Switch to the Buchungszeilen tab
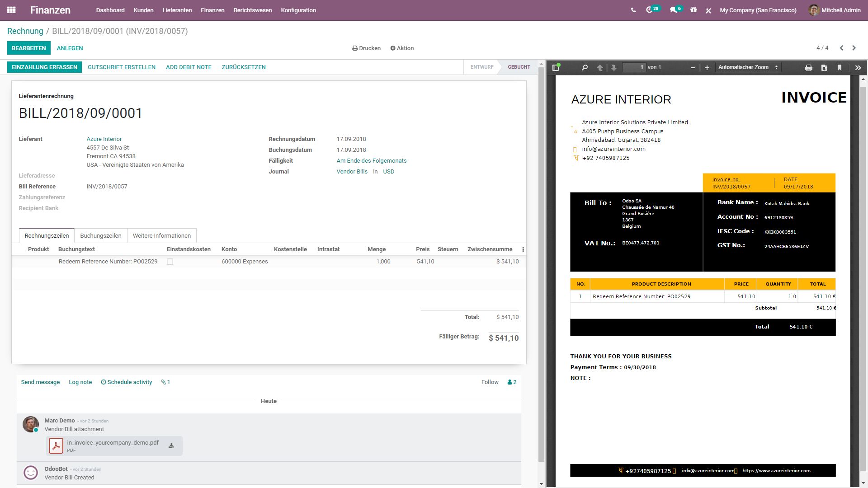The width and height of the screenshot is (868, 488). (x=101, y=235)
